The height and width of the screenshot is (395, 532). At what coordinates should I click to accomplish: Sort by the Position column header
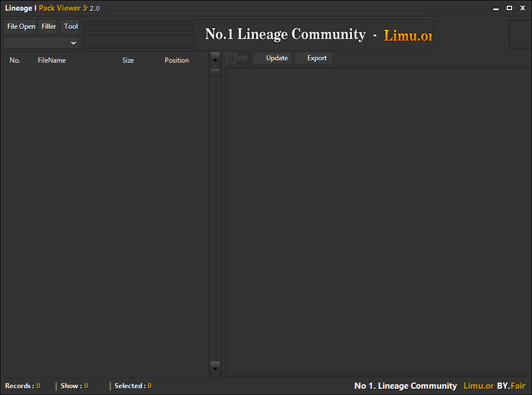point(177,60)
